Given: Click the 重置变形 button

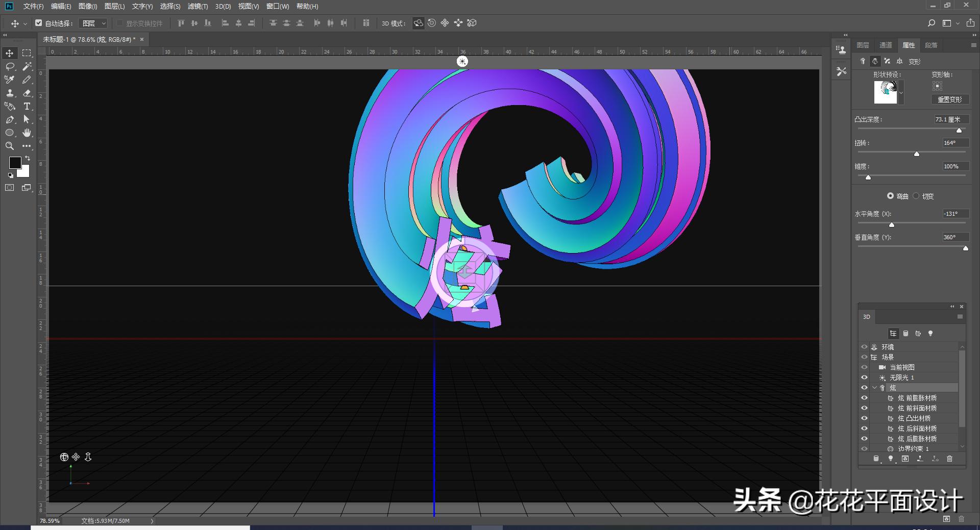Looking at the screenshot, I should click(950, 99).
